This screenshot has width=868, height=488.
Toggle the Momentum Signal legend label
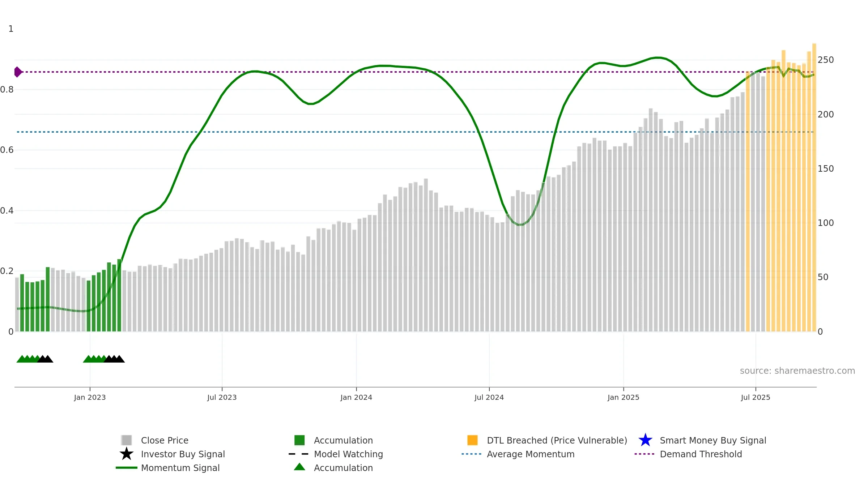pos(180,468)
